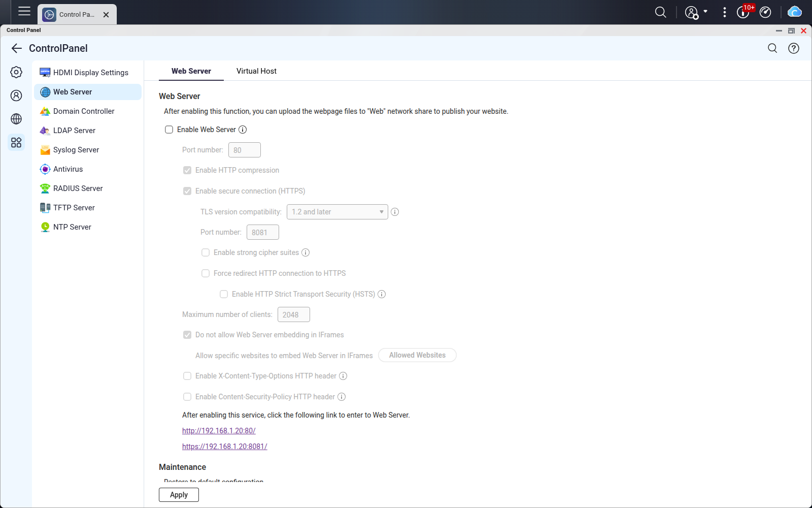
Task: Toggle Enable secure connection (HTTPS)
Action: [x=187, y=191]
